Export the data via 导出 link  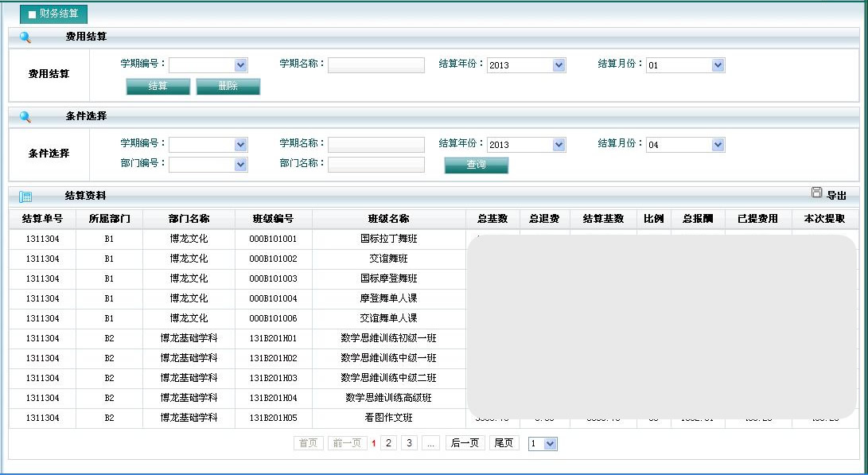tap(836, 196)
